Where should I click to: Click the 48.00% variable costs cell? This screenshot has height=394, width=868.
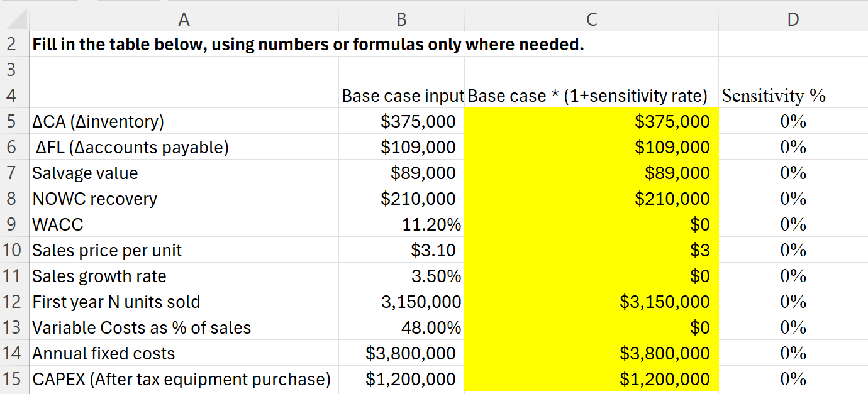point(401,327)
